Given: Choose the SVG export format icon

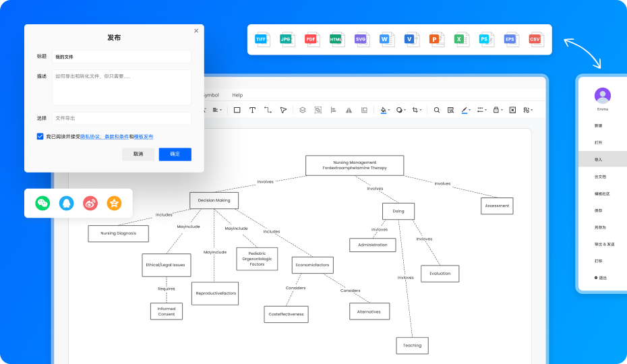Looking at the screenshot, I should pos(361,39).
